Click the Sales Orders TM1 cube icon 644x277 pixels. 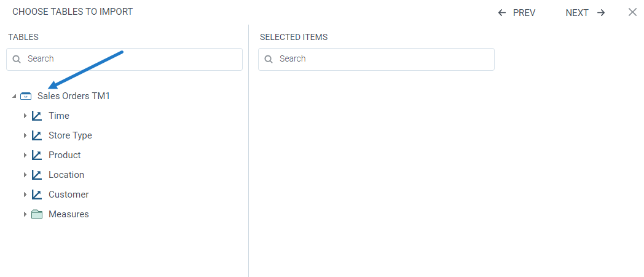click(x=26, y=96)
